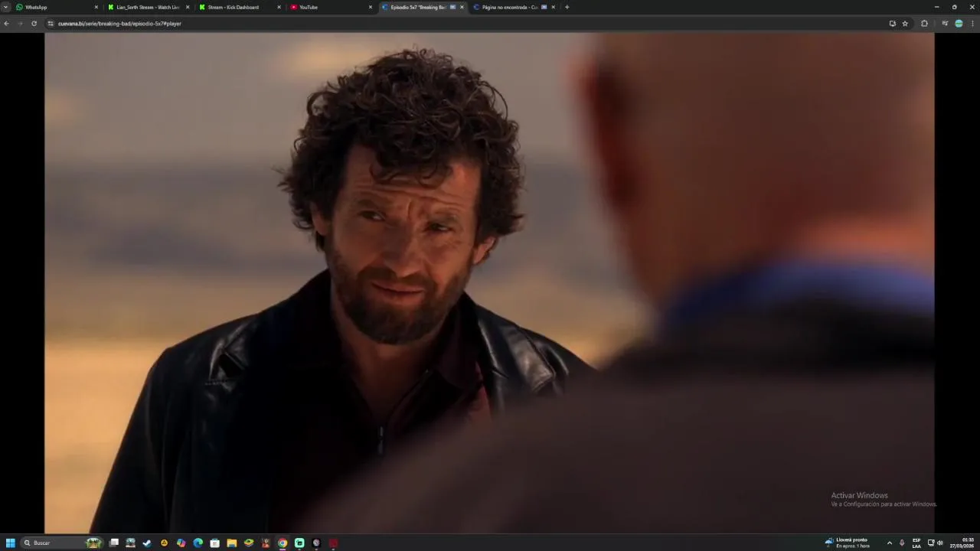Open a new browser tab

click(x=567, y=7)
